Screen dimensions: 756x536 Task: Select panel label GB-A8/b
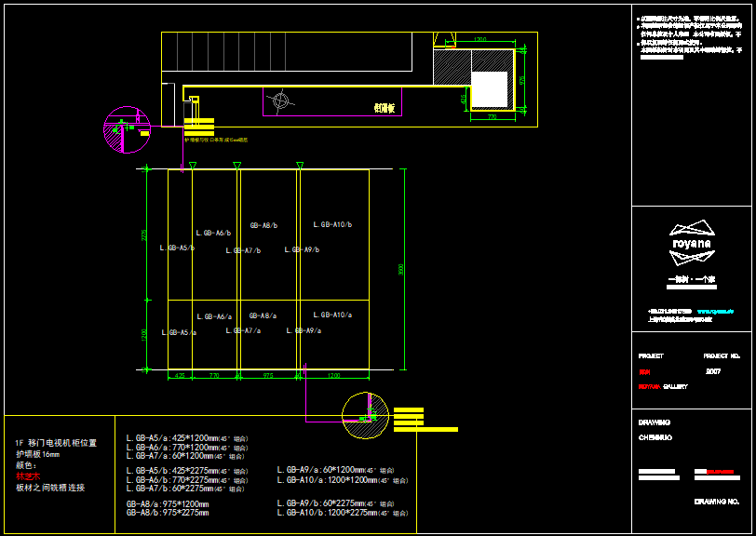click(x=263, y=225)
